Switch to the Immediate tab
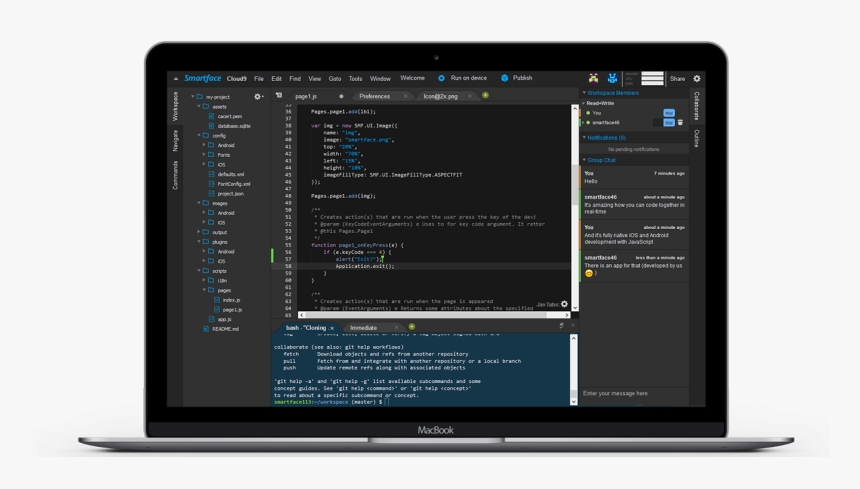The width and height of the screenshot is (860, 489). point(364,328)
